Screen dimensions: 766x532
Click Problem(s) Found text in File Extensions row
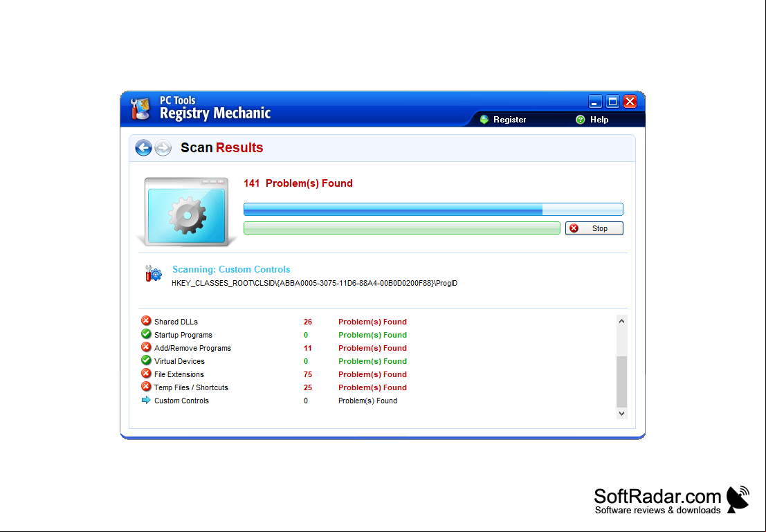point(372,375)
